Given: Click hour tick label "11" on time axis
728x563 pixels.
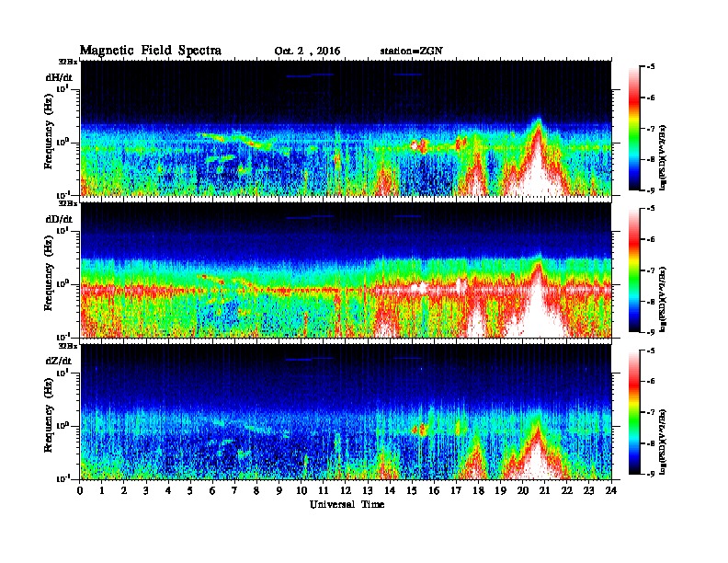Looking at the screenshot, I should point(324,490).
